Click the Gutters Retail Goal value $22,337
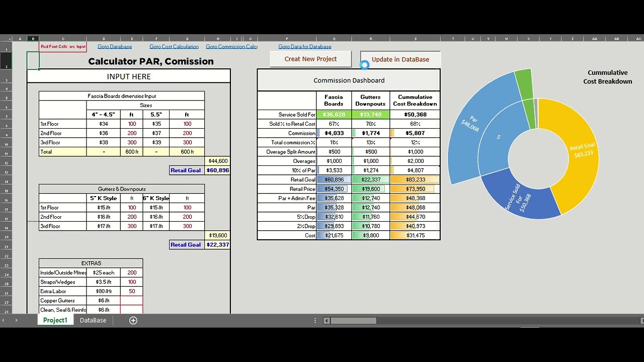 click(x=217, y=245)
